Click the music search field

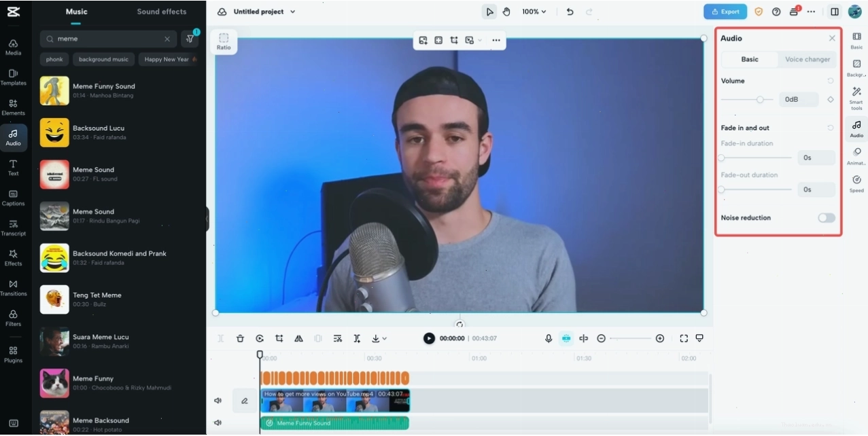coord(109,39)
